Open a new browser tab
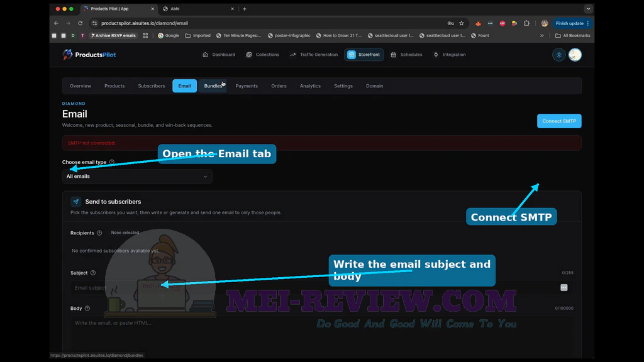The image size is (644, 362). (x=245, y=9)
